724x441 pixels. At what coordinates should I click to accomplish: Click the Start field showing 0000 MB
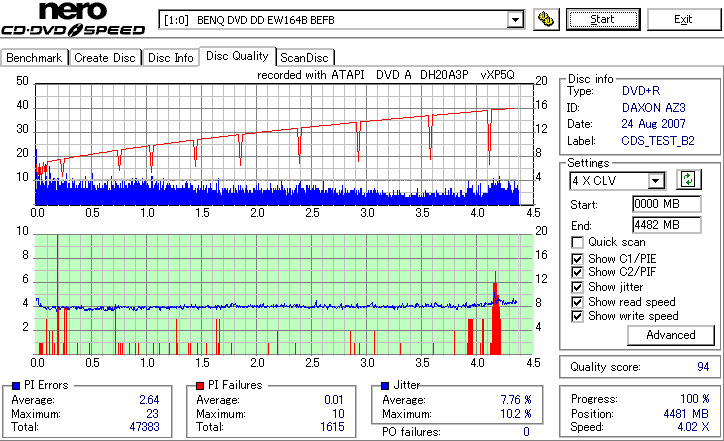tap(666, 204)
